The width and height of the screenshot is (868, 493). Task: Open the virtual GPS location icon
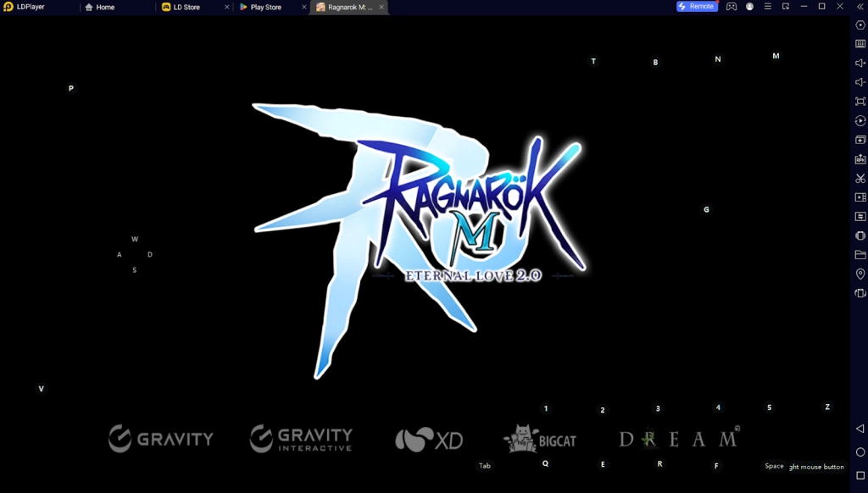860,274
